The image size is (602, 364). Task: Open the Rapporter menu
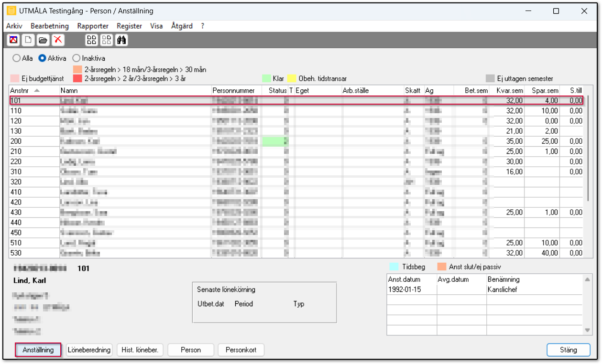click(93, 26)
